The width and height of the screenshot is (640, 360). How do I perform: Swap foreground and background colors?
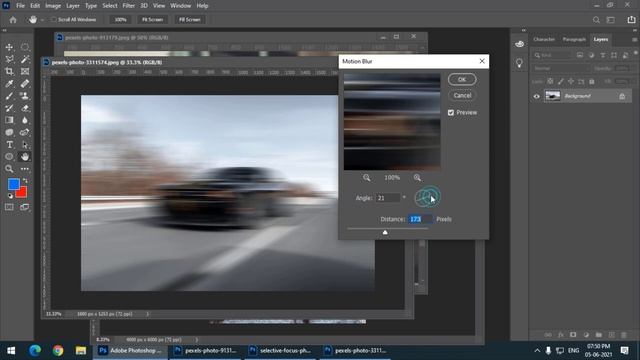[25, 180]
